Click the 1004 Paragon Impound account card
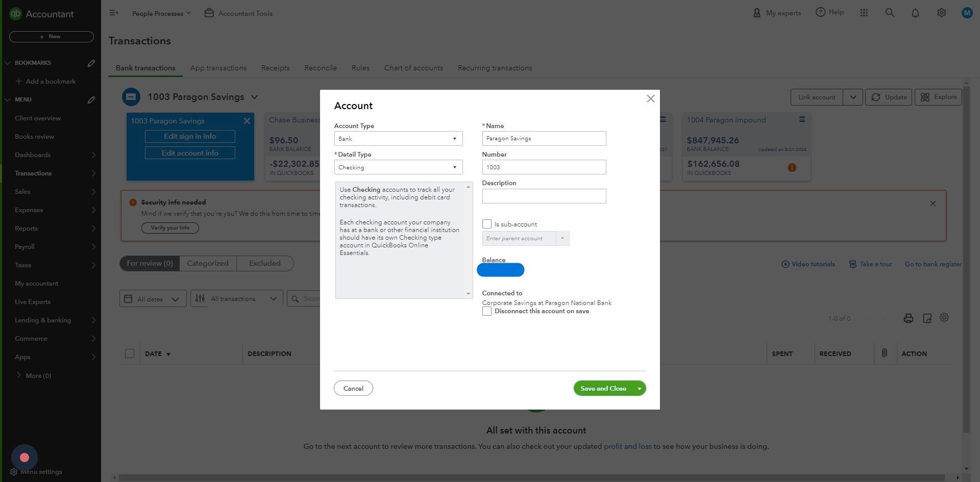This screenshot has height=482, width=980. coord(747,147)
